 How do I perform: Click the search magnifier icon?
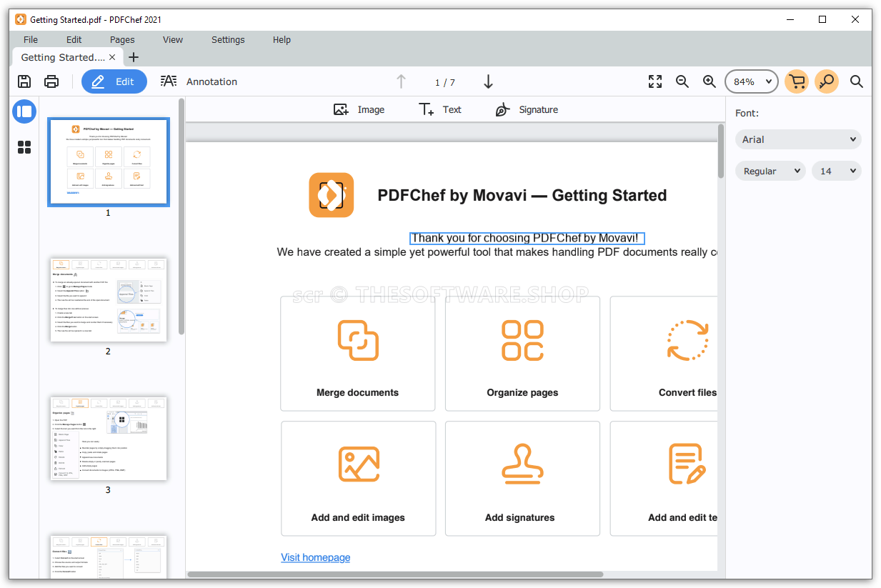(x=857, y=81)
